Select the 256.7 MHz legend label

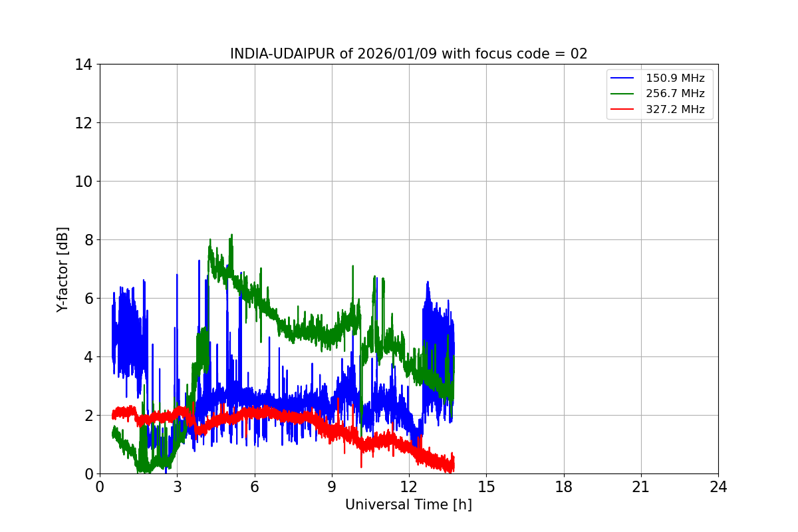[675, 94]
